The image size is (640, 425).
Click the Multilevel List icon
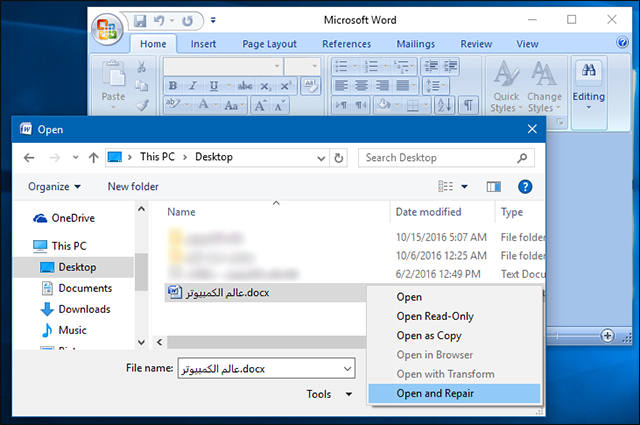402,66
